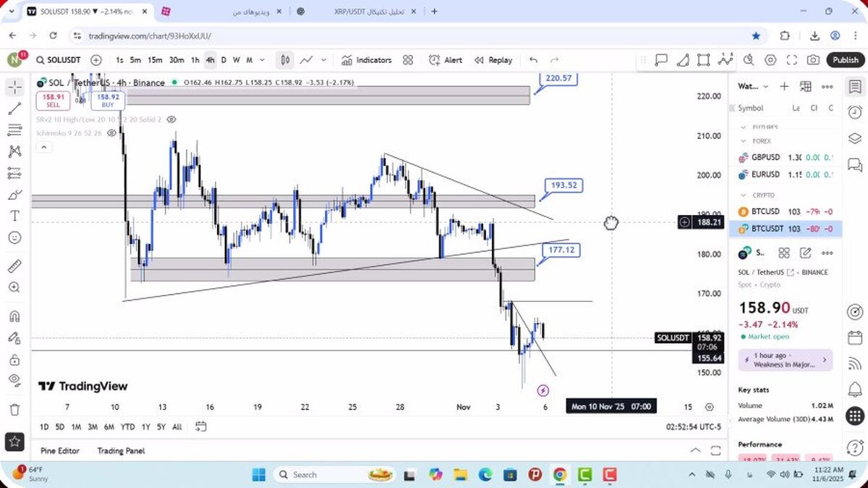Set the chart range to 1M
This screenshot has height=488, width=868.
click(x=76, y=427)
